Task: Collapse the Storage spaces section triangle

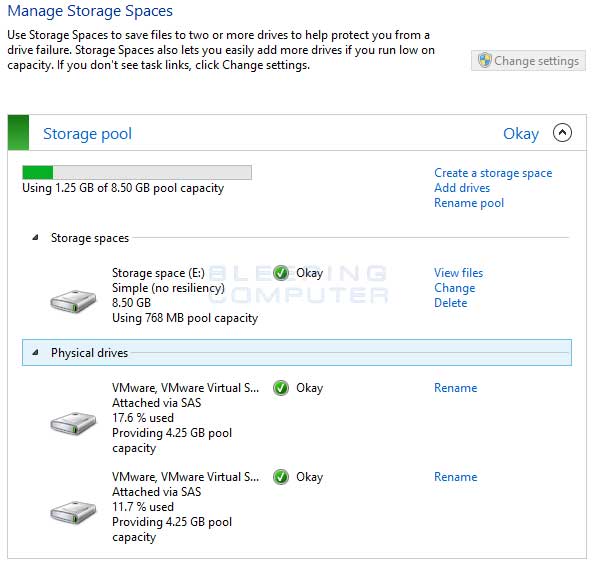Action: click(x=35, y=238)
